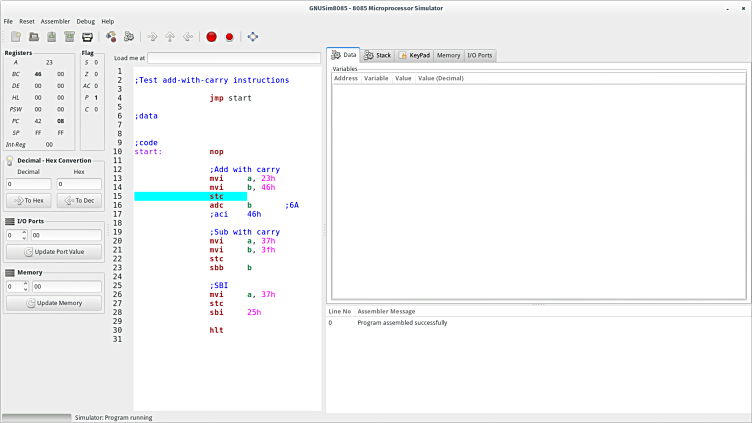Screen dimensions: 752x423
Task: Click the Update Port Value button
Action: 54,252
